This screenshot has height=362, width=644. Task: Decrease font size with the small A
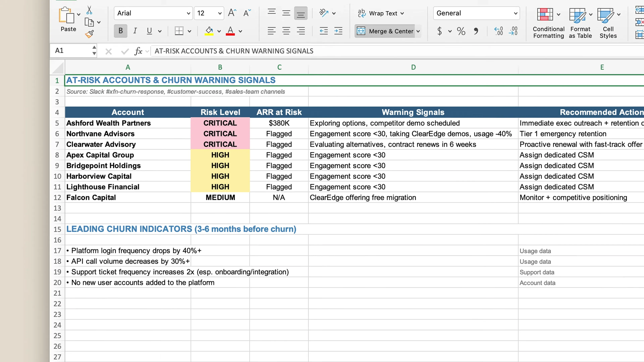[247, 13]
